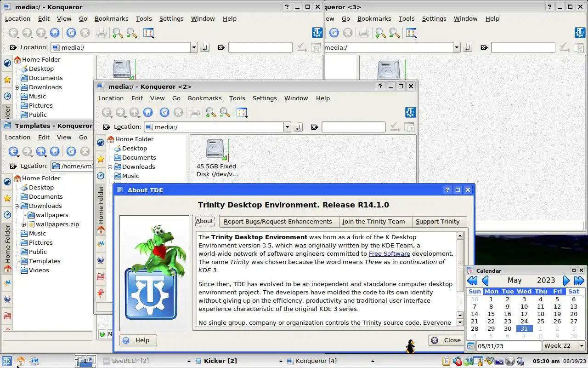Click the TDE gear logo in Konqueror <2>
The width and height of the screenshot is (588, 368).
click(x=410, y=112)
